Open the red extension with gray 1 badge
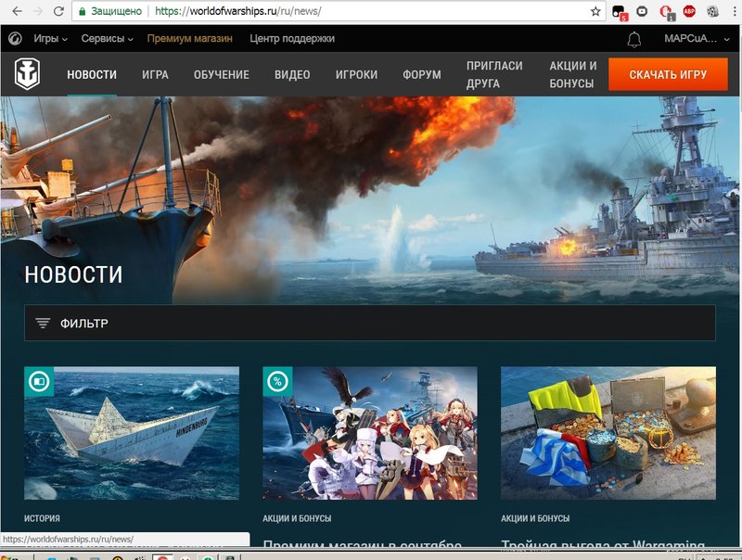Image resolution: width=742 pixels, height=560 pixels. tap(667, 12)
